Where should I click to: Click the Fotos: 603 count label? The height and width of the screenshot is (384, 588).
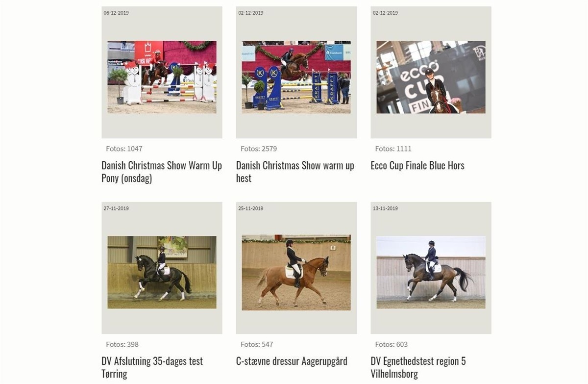[391, 344]
